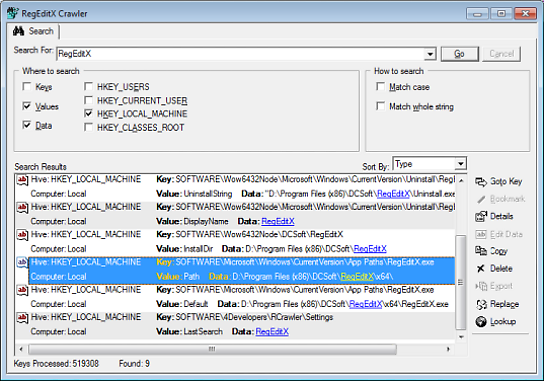Image resolution: width=544 pixels, height=381 pixels.
Task: Click the Details label
Action: click(x=501, y=217)
